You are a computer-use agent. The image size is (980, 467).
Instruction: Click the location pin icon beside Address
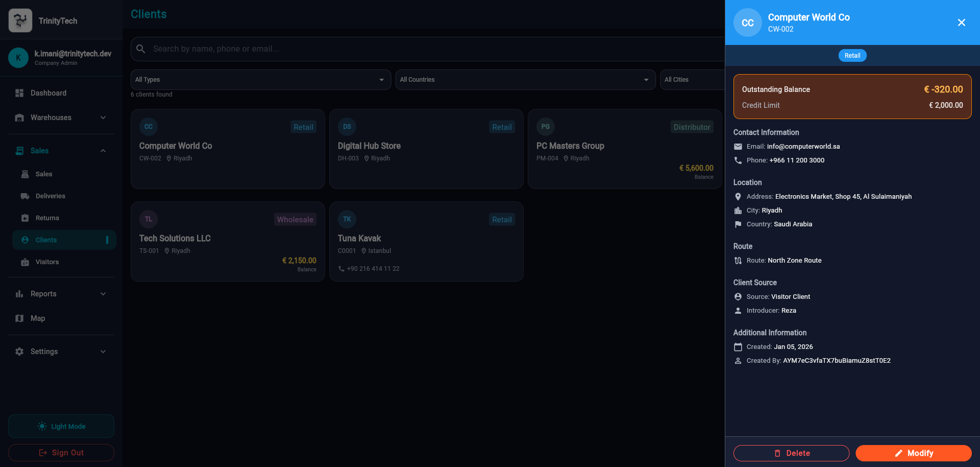click(738, 197)
